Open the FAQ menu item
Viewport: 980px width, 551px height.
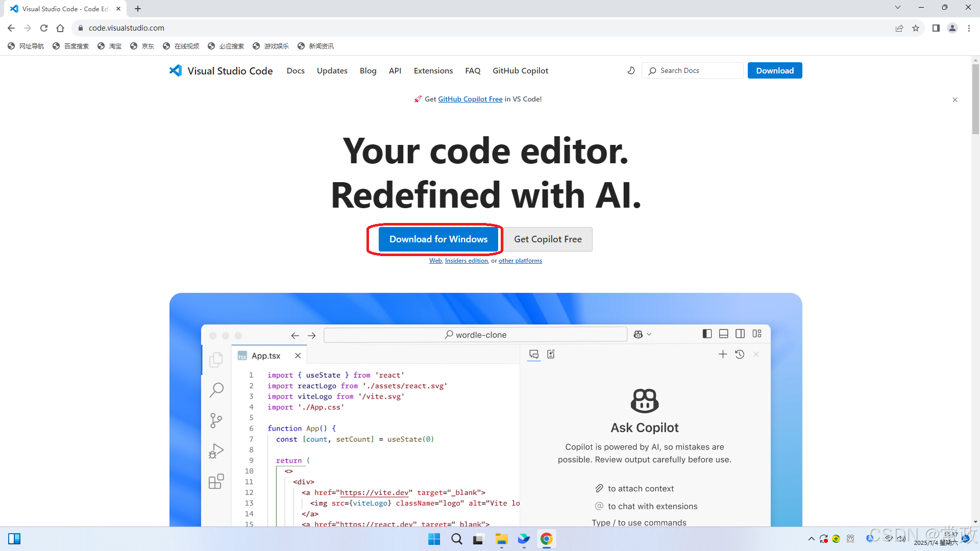pyautogui.click(x=473, y=70)
